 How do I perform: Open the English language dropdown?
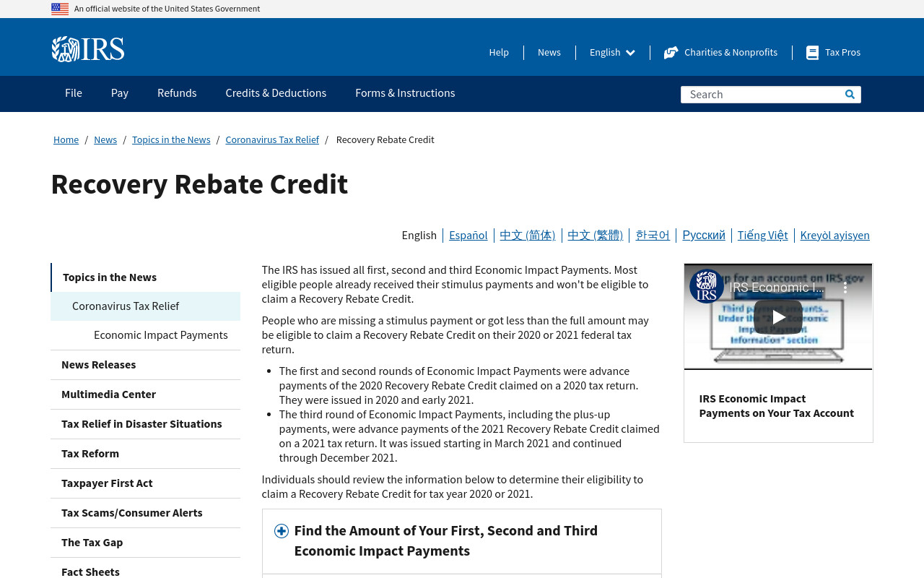click(x=612, y=53)
